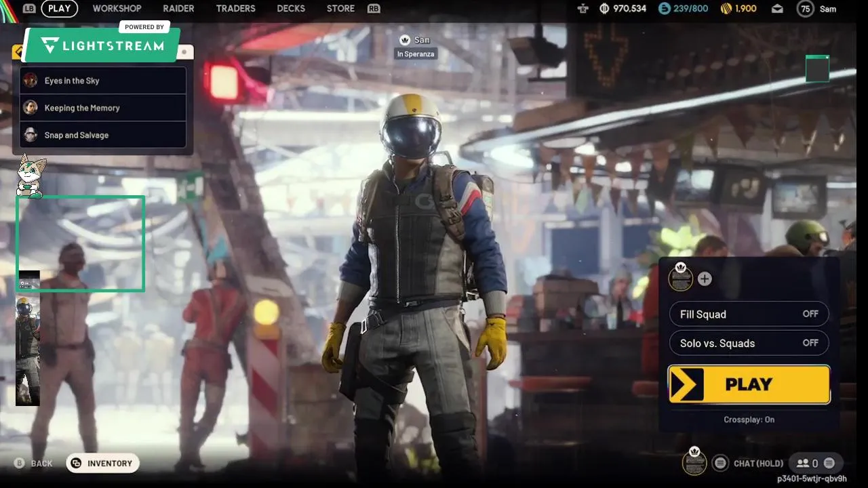Viewport: 868px width, 488px height.
Task: Open the PLAY tab in top navigation
Action: pyautogui.click(x=60, y=9)
